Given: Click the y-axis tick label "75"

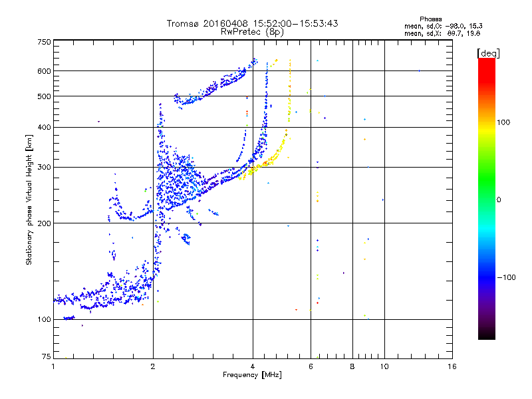Looking at the screenshot, I should click(x=47, y=356).
